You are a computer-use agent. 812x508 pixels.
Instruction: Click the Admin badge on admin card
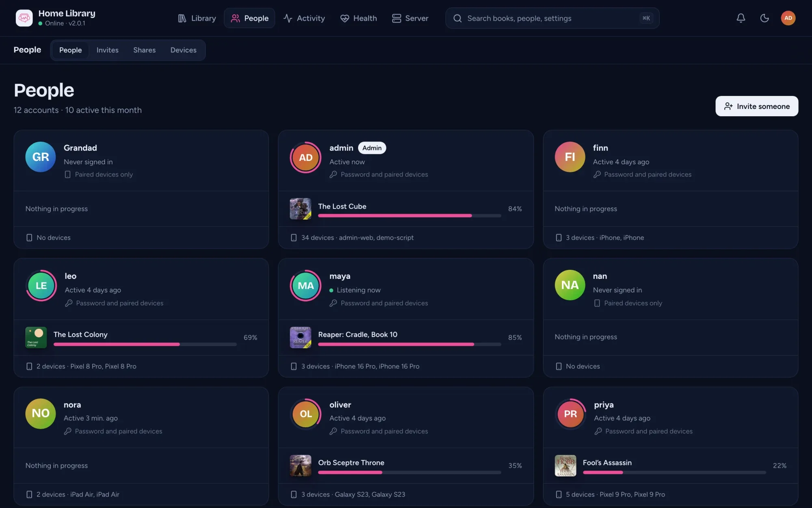tap(372, 148)
